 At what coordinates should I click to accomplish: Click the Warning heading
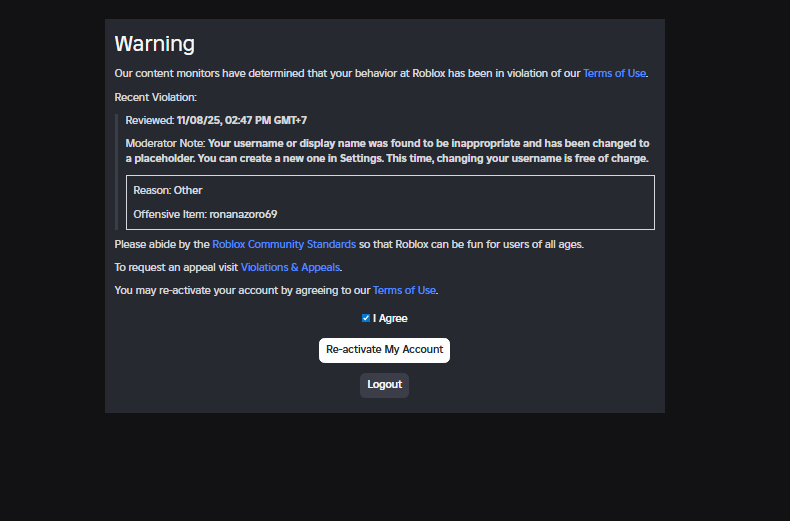(x=154, y=44)
